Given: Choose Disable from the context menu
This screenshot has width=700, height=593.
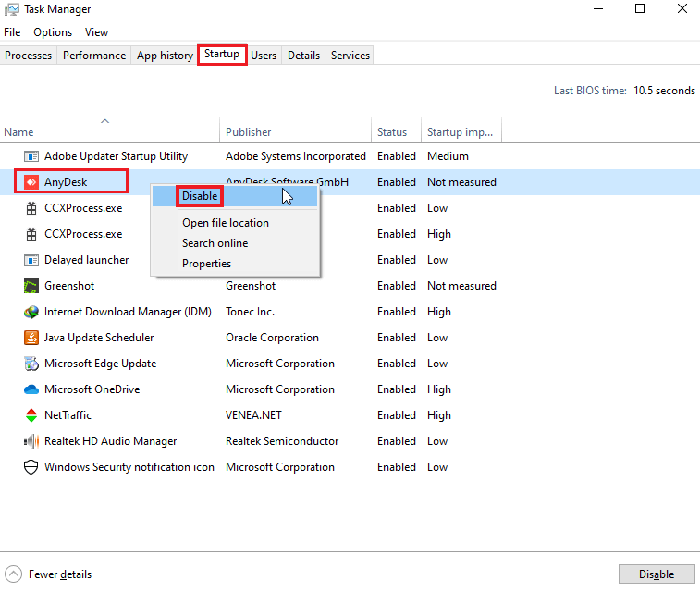Looking at the screenshot, I should pos(200,196).
